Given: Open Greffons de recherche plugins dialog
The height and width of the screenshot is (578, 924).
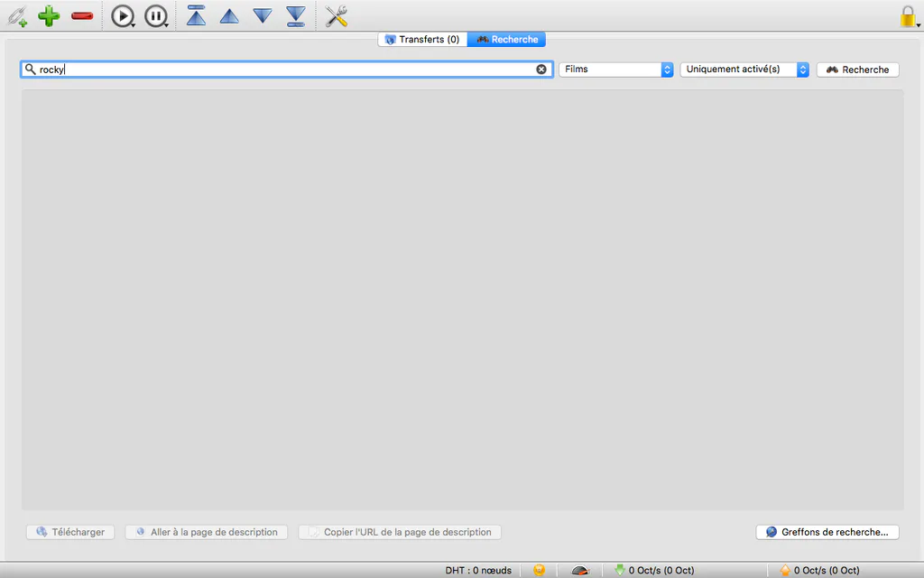Looking at the screenshot, I should pos(827,532).
